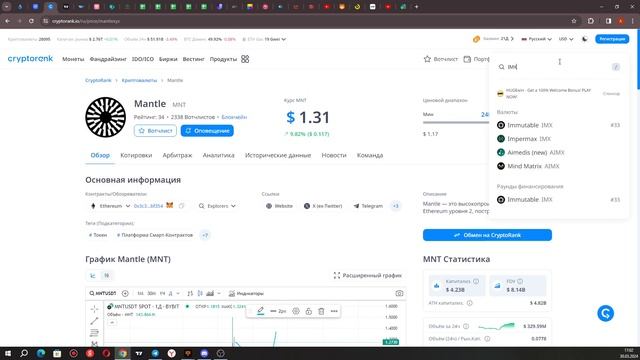Viewport: 640px width, 360px height.
Task: Select the trend line drawing tool
Action: tap(94, 321)
